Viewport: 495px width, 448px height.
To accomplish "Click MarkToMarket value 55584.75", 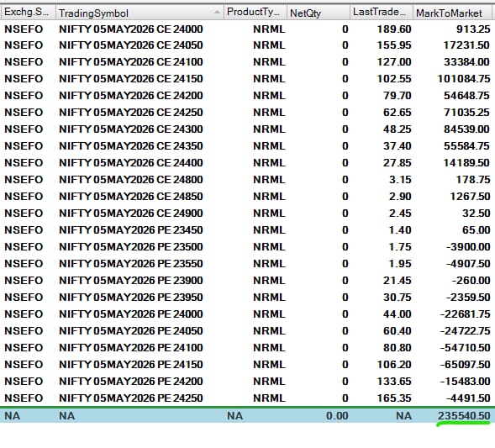I will click(x=466, y=146).
